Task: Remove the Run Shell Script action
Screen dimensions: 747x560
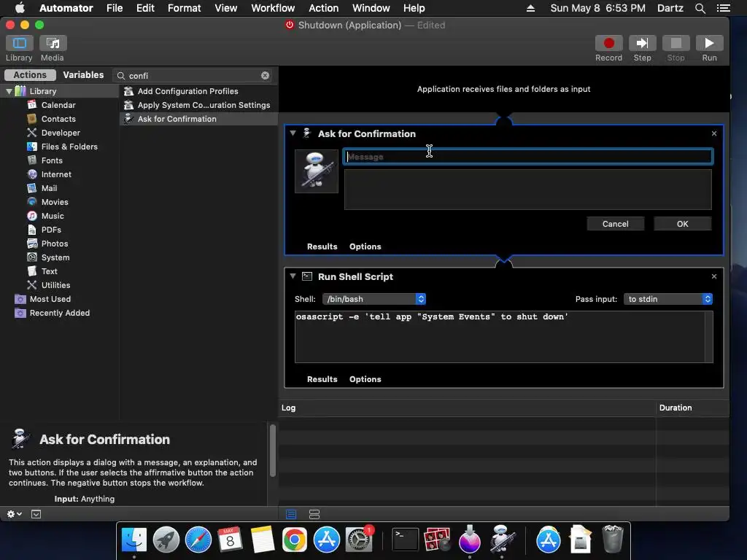Action: (713, 276)
